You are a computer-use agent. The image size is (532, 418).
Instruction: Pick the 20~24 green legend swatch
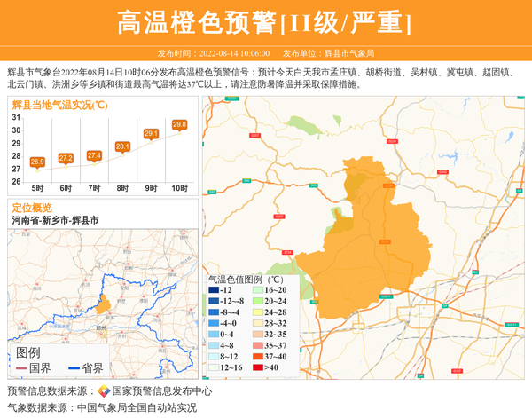259,302
